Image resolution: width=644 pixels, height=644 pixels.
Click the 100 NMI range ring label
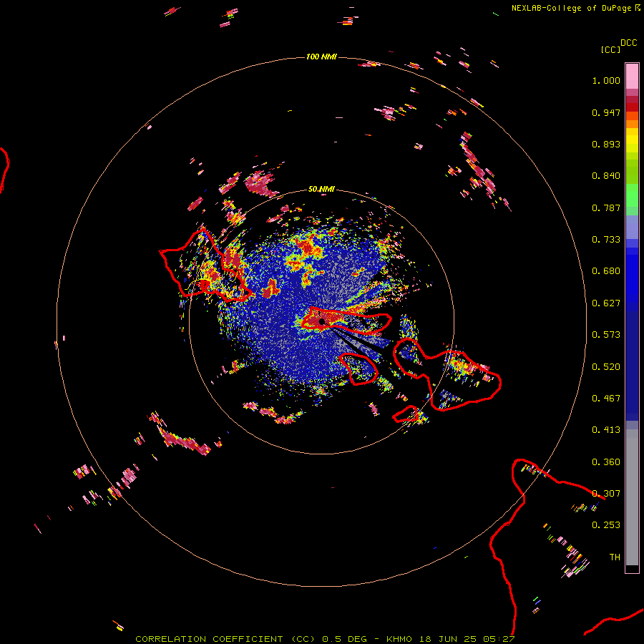point(321,57)
